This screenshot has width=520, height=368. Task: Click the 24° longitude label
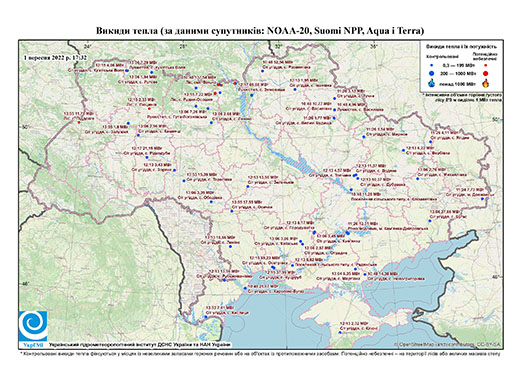click(88, 46)
